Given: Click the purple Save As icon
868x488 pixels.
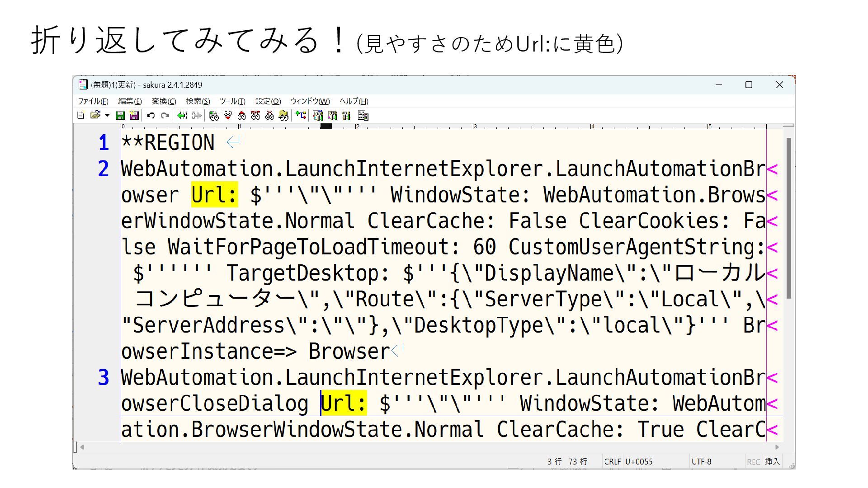Looking at the screenshot, I should pyautogui.click(x=134, y=116).
